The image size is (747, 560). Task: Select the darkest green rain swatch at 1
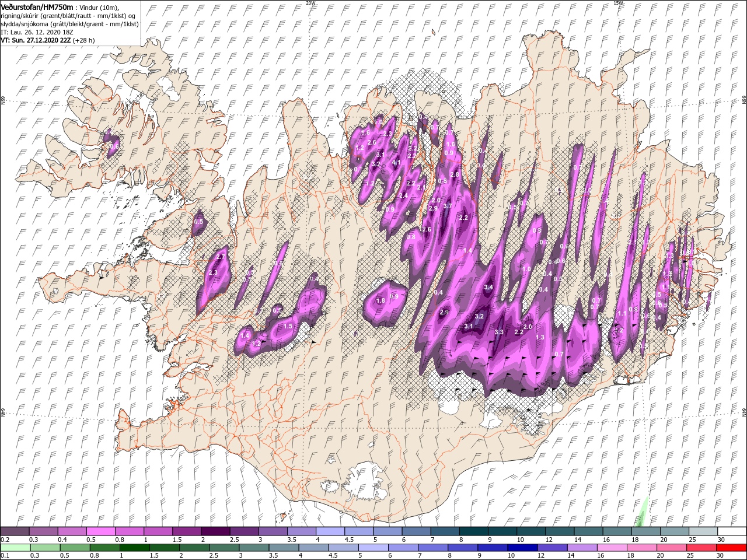135,548
